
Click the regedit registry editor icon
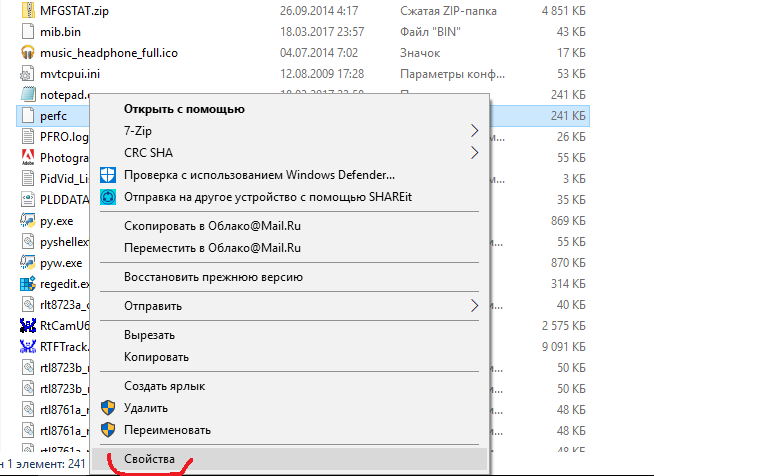(x=28, y=284)
